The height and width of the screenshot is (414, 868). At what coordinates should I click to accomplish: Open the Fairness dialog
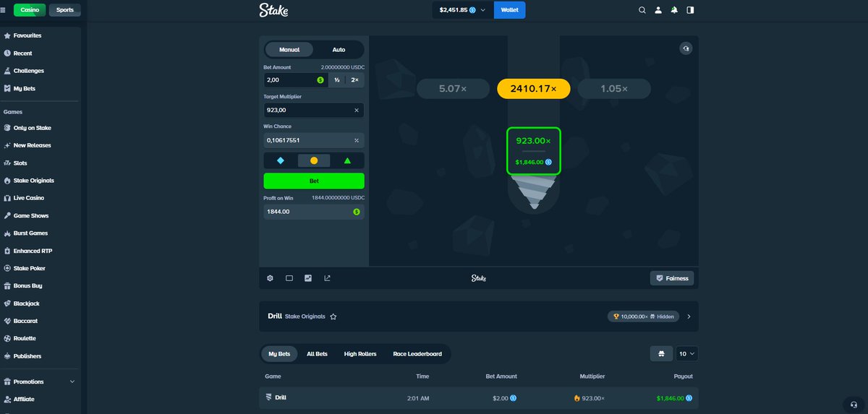(x=672, y=278)
